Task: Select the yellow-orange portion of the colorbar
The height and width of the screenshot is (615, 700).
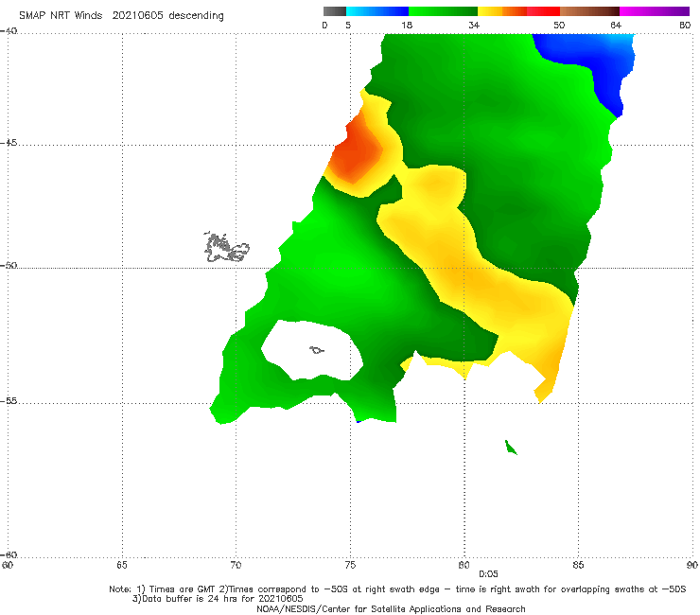Action: (502, 11)
